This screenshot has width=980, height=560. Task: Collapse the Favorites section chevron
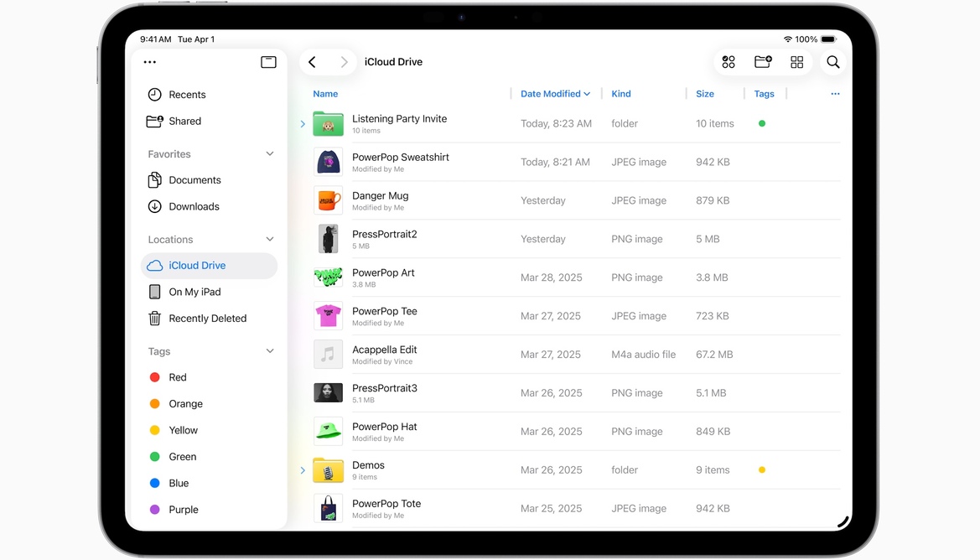click(x=270, y=153)
